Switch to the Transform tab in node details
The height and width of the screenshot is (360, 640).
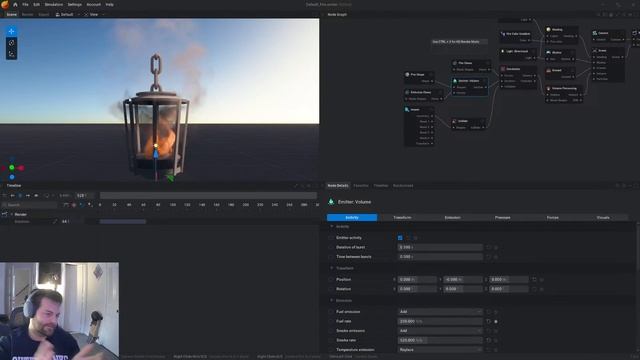click(402, 218)
